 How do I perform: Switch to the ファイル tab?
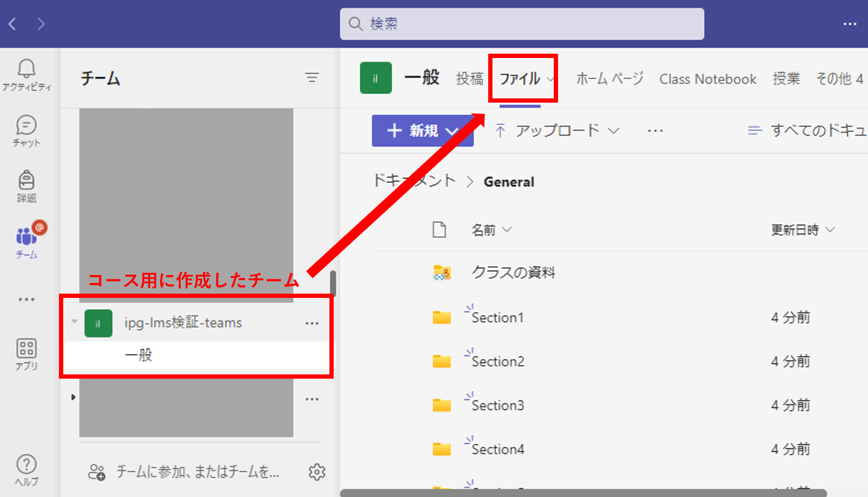point(520,78)
